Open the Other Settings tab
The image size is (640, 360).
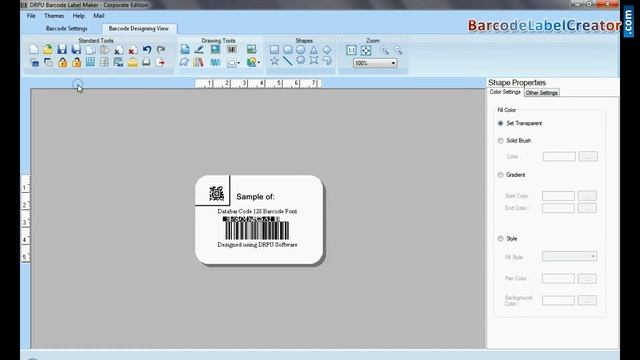click(542, 93)
